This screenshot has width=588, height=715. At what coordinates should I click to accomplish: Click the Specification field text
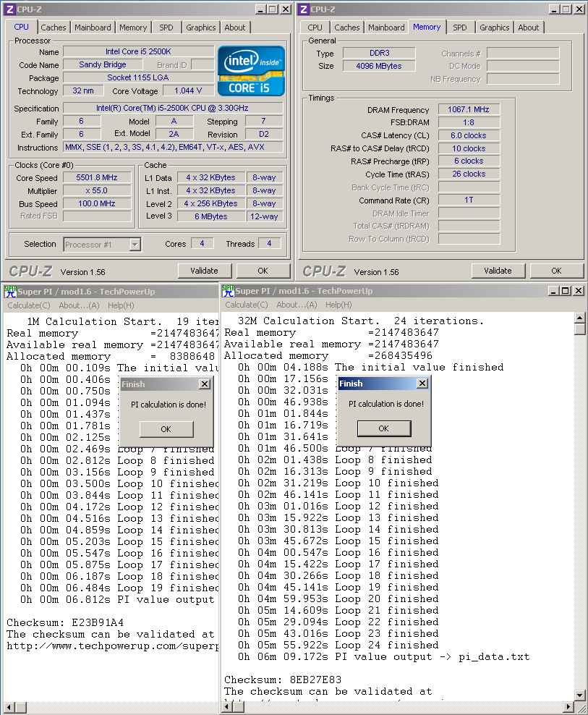tap(173, 108)
